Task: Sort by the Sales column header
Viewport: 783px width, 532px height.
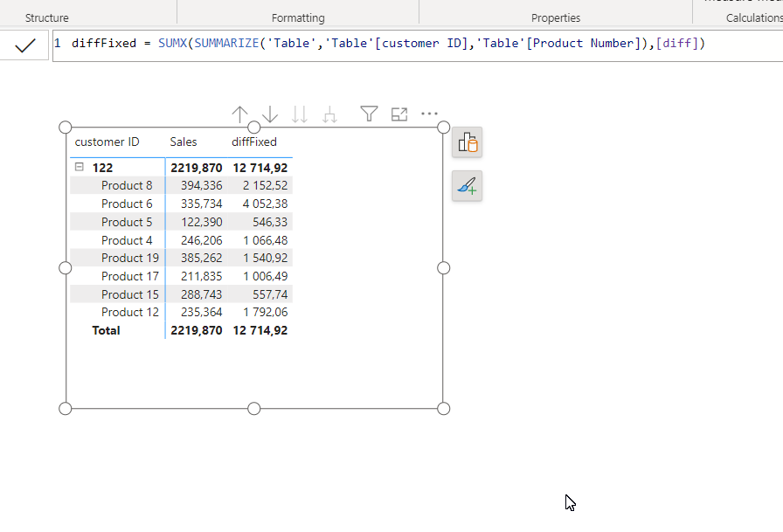Action: pyautogui.click(x=184, y=142)
